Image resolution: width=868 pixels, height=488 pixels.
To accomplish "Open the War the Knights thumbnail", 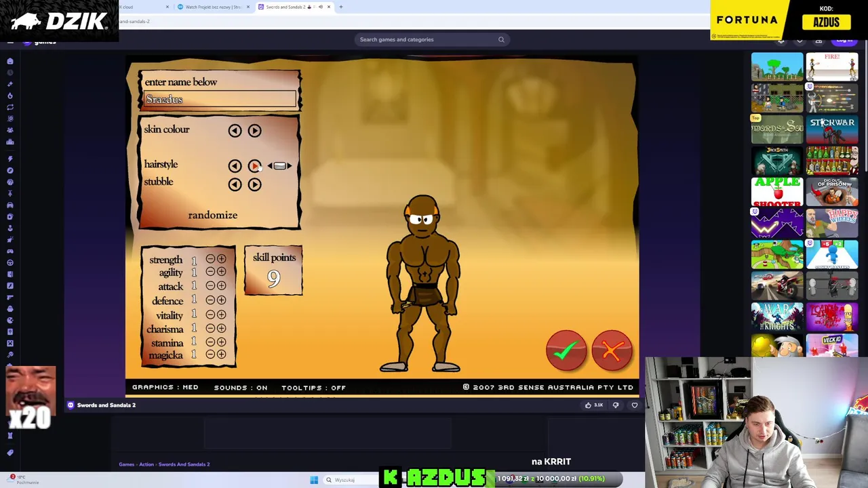I will point(777,317).
